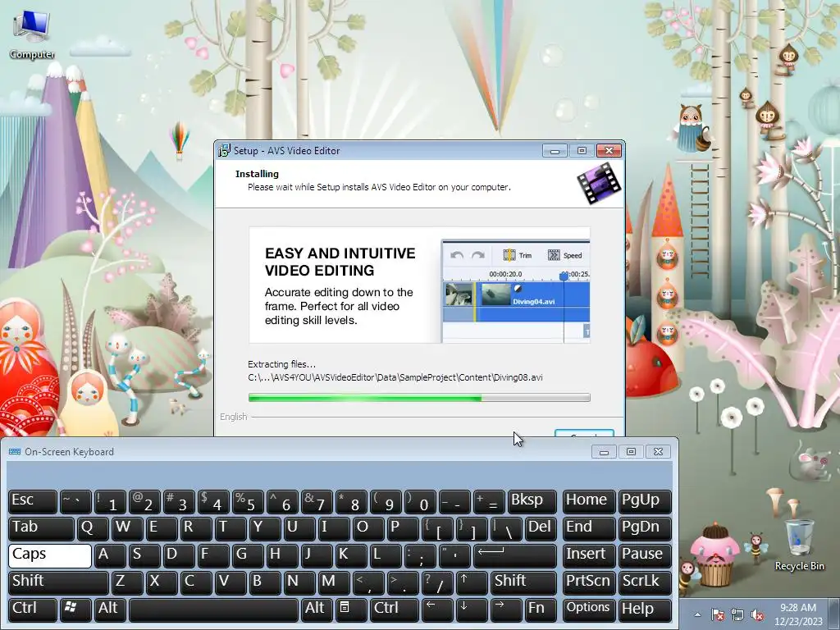Click the Speed tool in promo preview
This screenshot has width=840, height=630.
(x=564, y=256)
